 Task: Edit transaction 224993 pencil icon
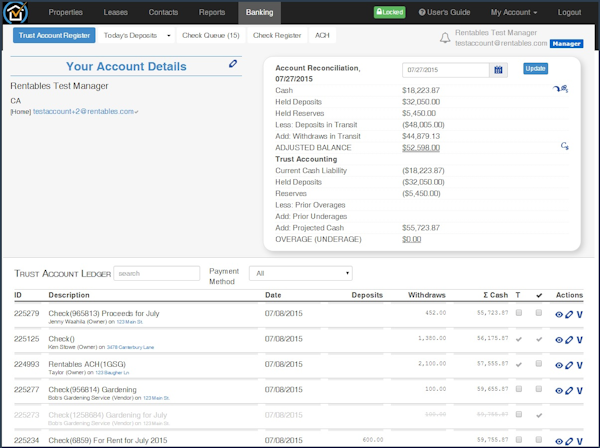569,365
